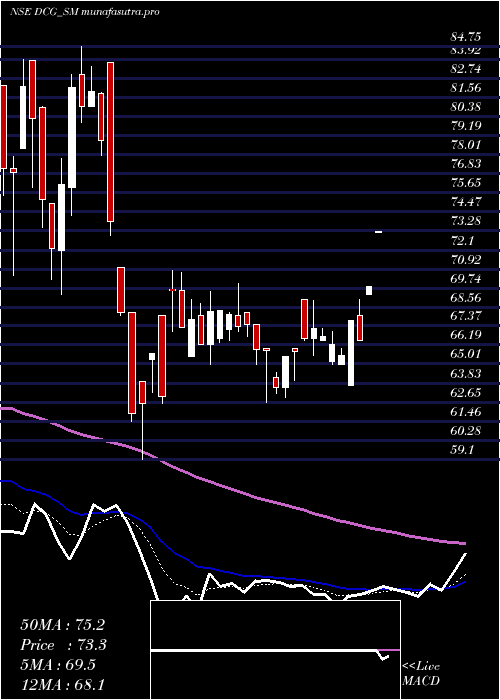Viewport: 500px width, 700px height.
Task: Click the 50MA : 75.2 readout
Action: [x=62, y=625]
